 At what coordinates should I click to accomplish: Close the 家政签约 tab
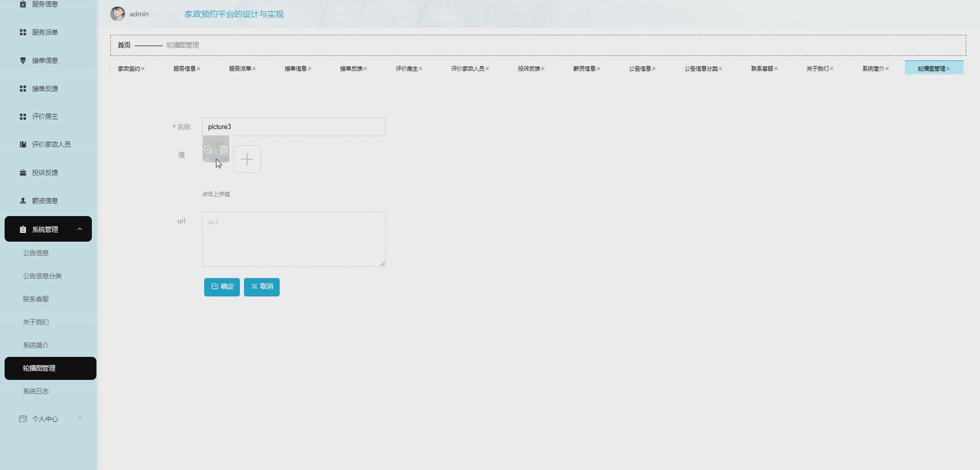pyautogui.click(x=143, y=68)
